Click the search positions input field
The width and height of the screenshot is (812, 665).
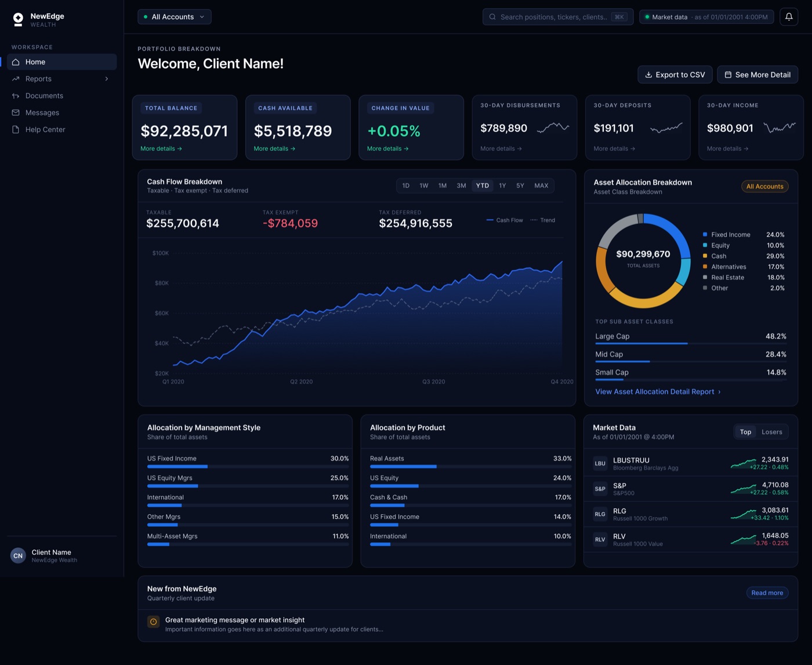point(558,17)
